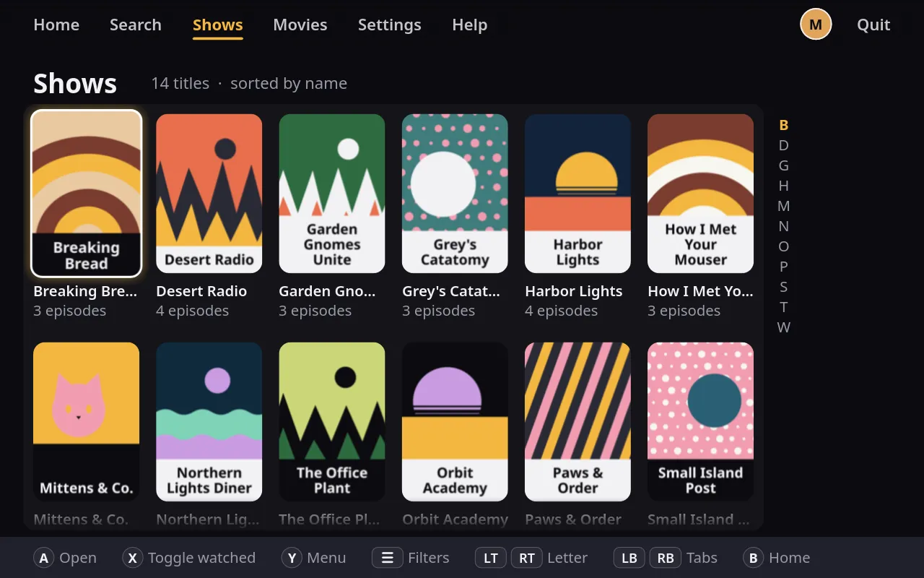This screenshot has width=924, height=578.
Task: Click the M profile avatar
Action: [x=816, y=25]
